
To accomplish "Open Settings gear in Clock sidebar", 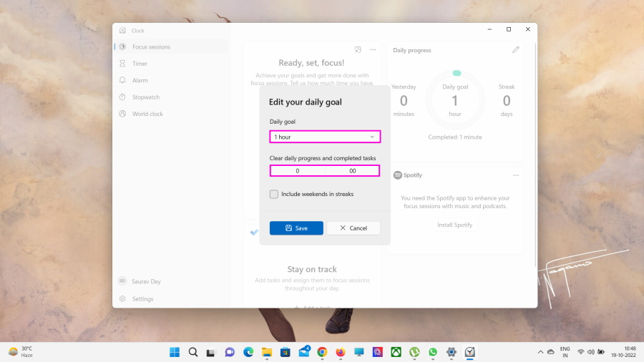I will click(x=123, y=299).
